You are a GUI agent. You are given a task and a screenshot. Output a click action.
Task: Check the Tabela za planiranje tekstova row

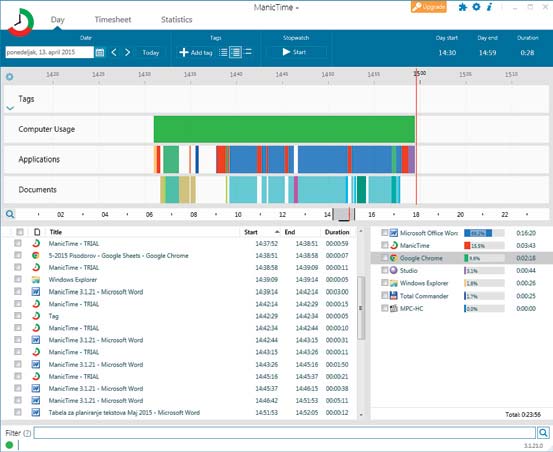[x=18, y=412]
